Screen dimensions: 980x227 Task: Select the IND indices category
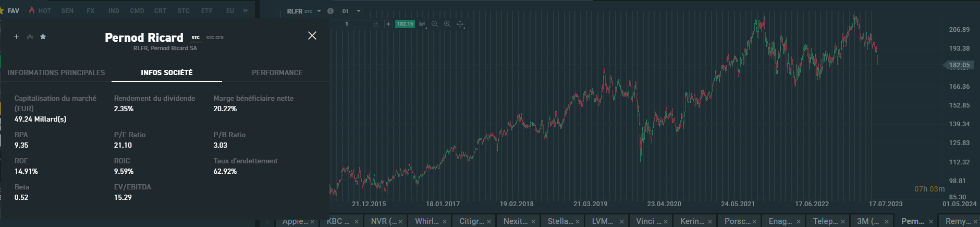[114, 10]
